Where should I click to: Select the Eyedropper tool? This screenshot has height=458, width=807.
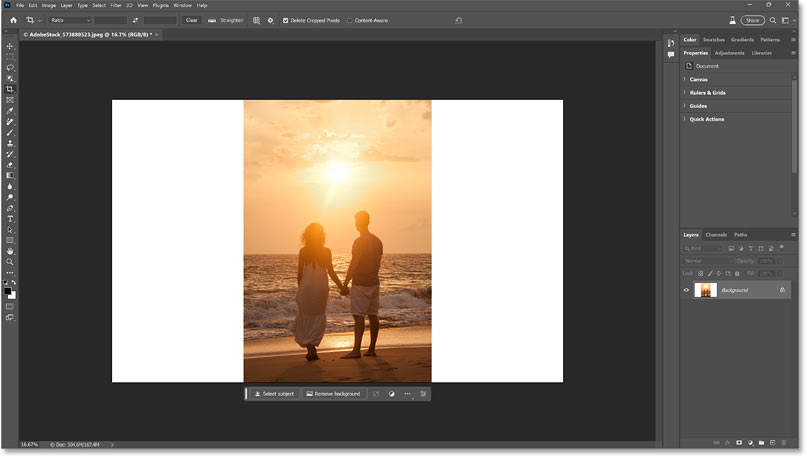10,111
